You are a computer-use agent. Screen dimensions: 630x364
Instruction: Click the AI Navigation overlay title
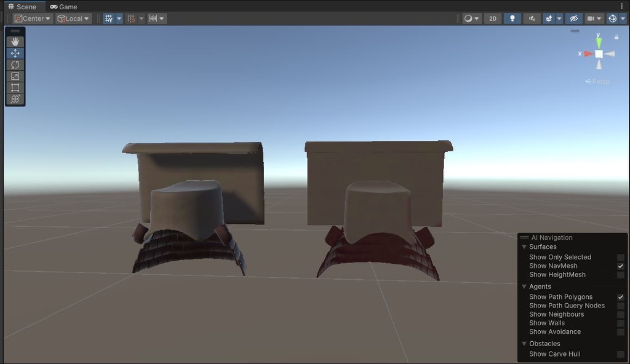(552, 237)
